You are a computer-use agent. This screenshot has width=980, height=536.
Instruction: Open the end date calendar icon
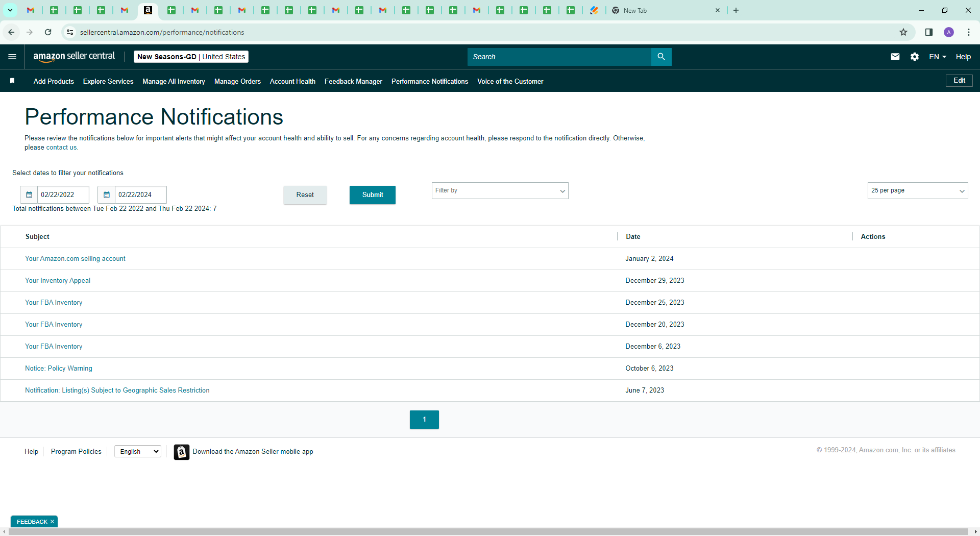click(x=107, y=194)
